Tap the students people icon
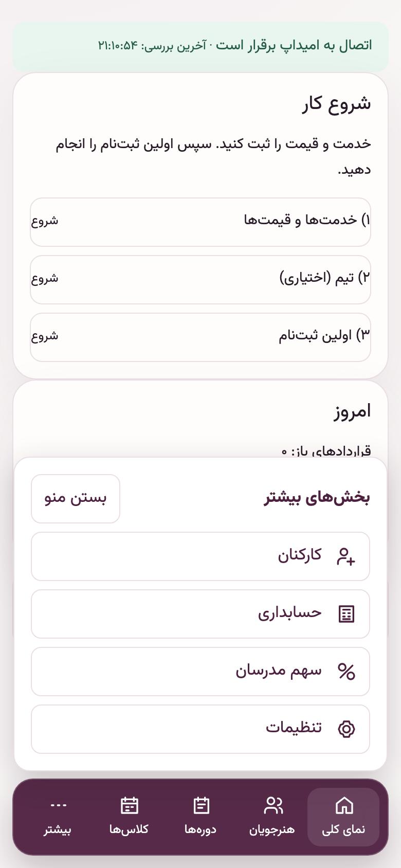The width and height of the screenshot is (401, 868). point(273,805)
